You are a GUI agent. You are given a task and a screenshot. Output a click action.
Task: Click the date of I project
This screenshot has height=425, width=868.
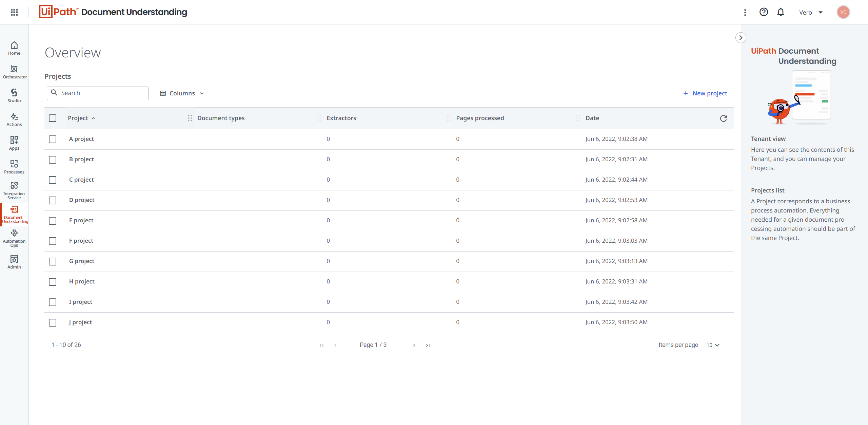click(x=616, y=302)
